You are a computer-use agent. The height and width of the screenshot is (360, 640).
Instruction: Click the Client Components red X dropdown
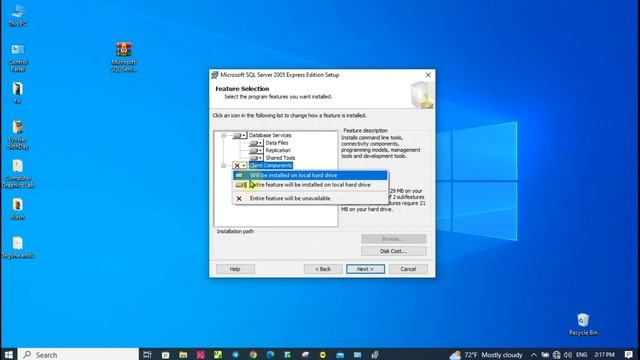point(240,165)
